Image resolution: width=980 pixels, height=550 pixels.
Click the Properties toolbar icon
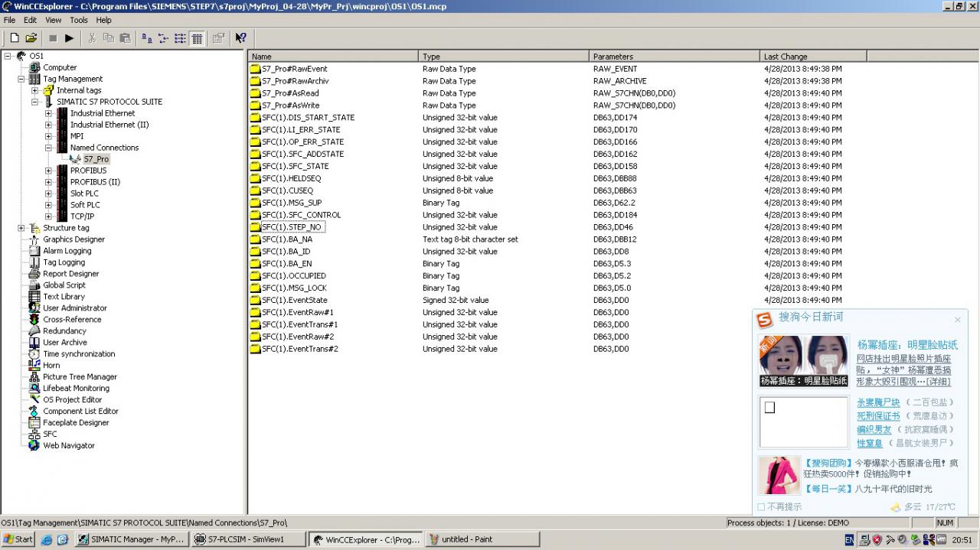tap(218, 38)
